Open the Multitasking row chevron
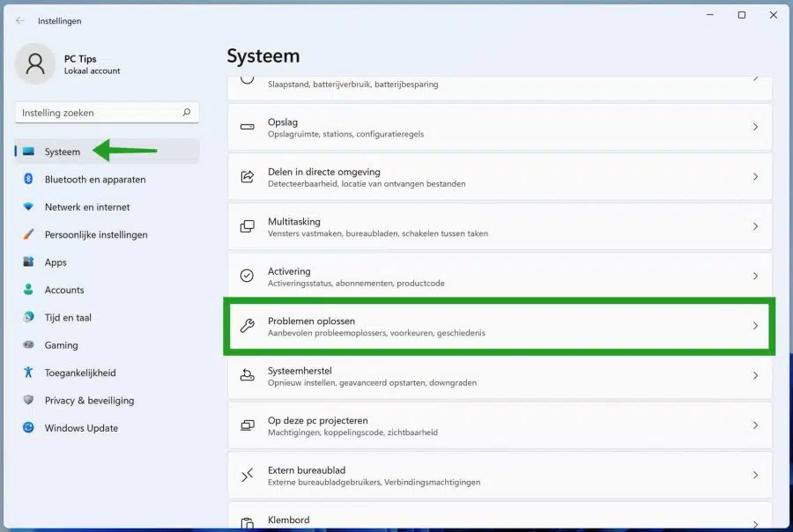The image size is (793, 532). [755, 226]
